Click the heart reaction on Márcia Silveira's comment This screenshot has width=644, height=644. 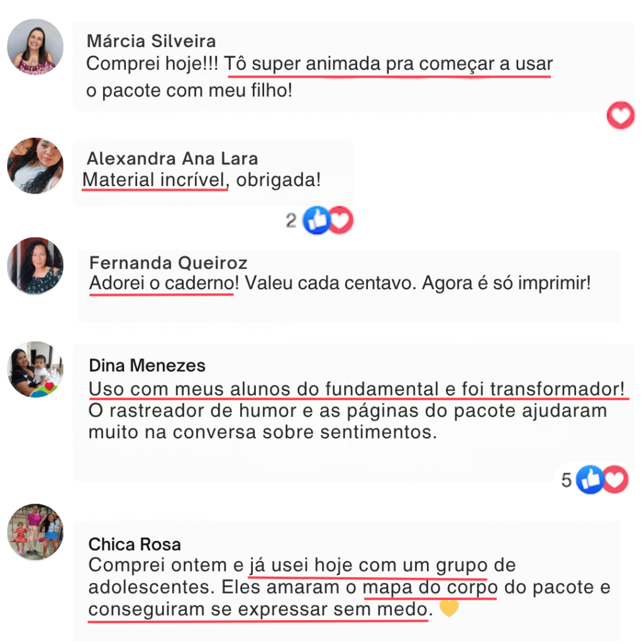[x=621, y=115]
